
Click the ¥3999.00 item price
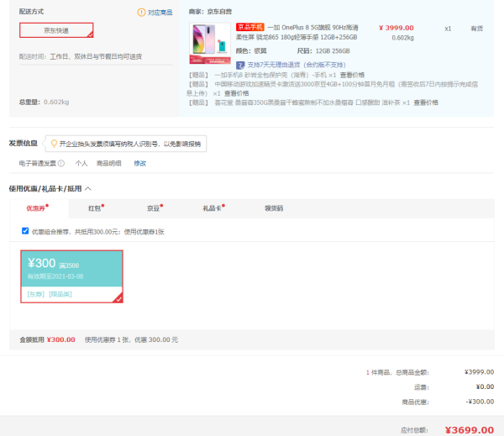point(396,28)
